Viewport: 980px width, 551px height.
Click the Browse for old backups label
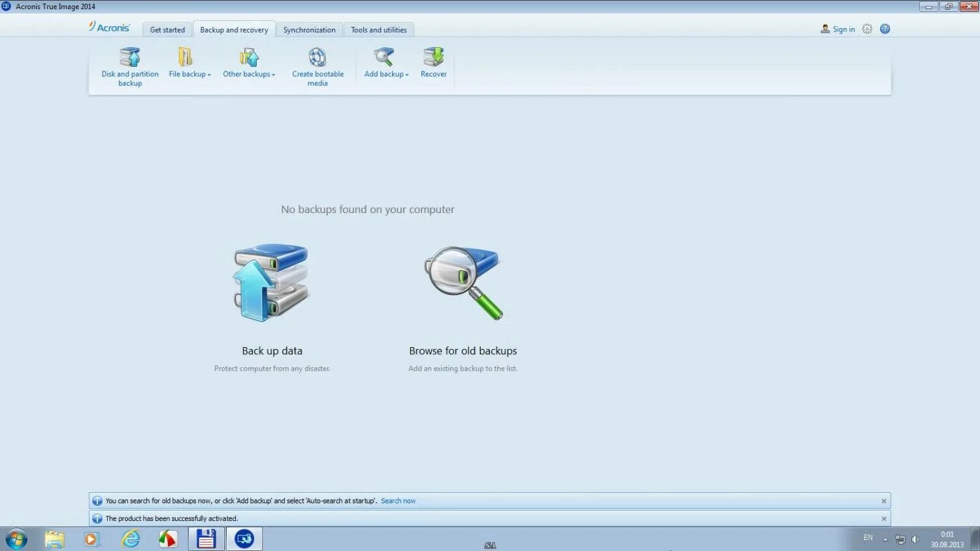pos(463,351)
